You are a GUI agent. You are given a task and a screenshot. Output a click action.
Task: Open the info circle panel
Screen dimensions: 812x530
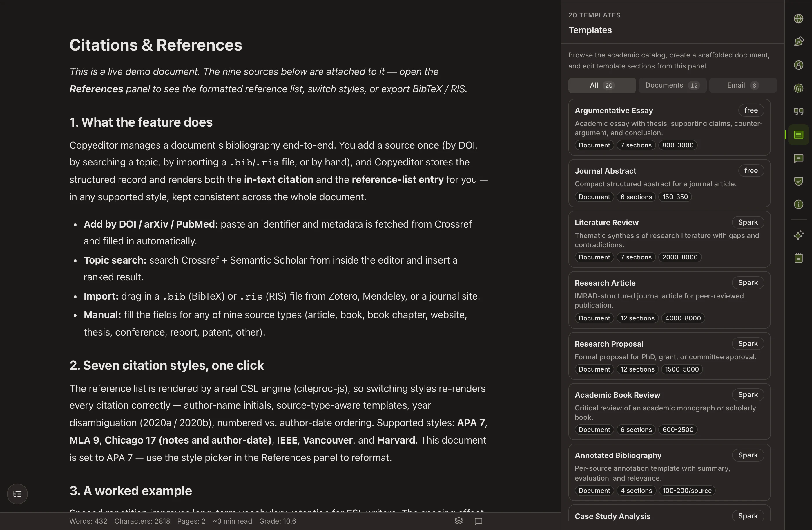click(798, 205)
